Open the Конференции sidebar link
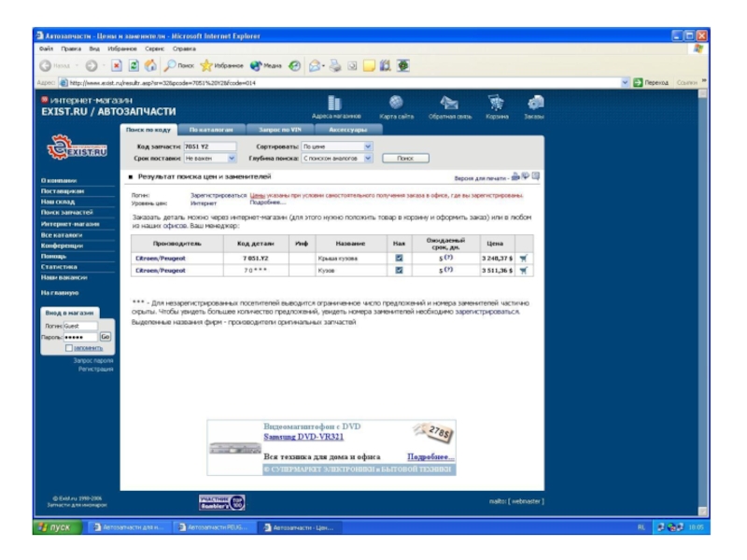 click(62, 245)
